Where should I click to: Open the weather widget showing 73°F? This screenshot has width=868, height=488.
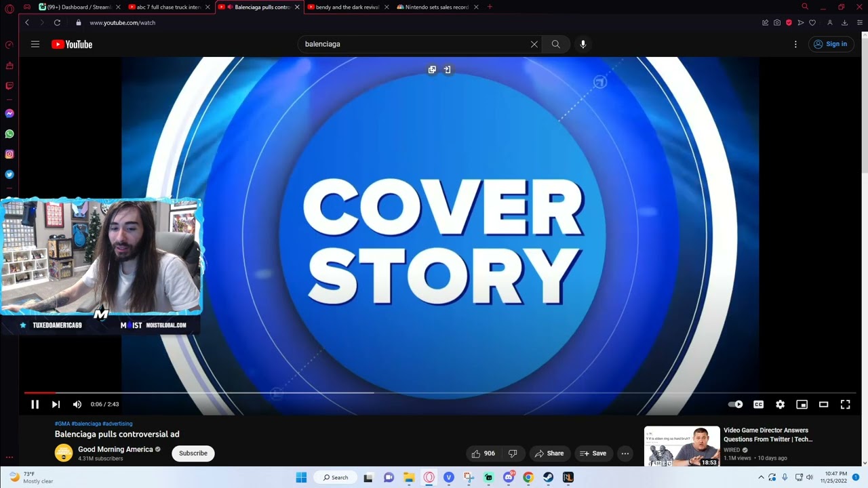pyautogui.click(x=31, y=477)
